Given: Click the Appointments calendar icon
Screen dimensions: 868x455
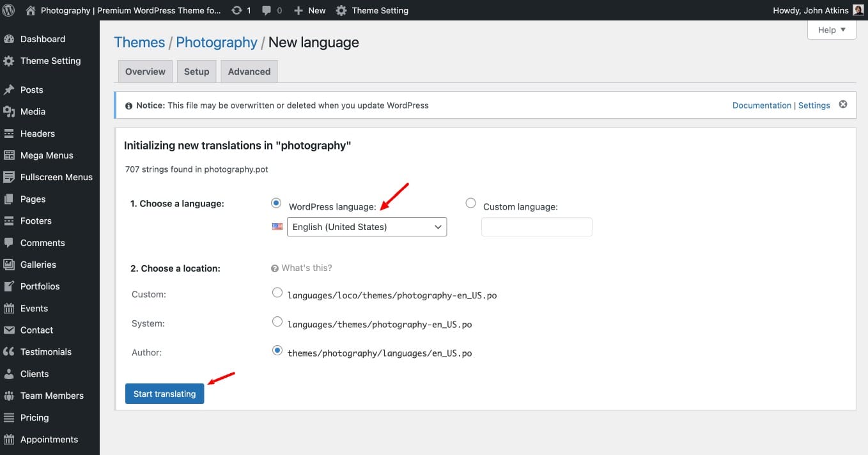Looking at the screenshot, I should click(9, 440).
